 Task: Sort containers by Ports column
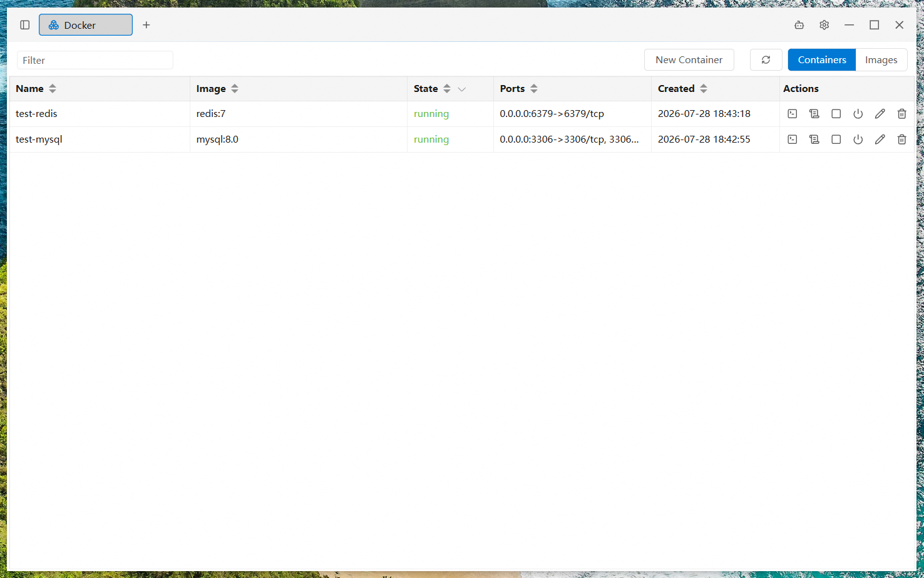[x=534, y=89]
